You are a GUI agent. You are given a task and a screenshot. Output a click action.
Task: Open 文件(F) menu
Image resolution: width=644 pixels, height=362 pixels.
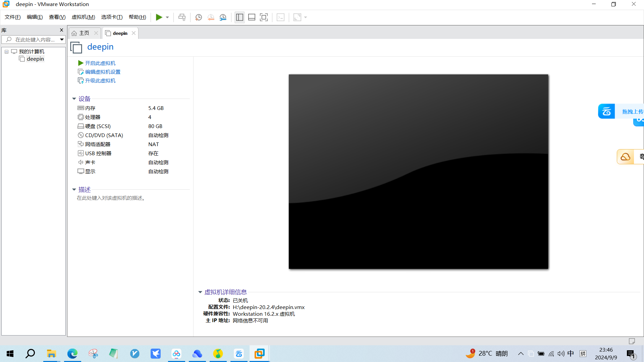[13, 17]
